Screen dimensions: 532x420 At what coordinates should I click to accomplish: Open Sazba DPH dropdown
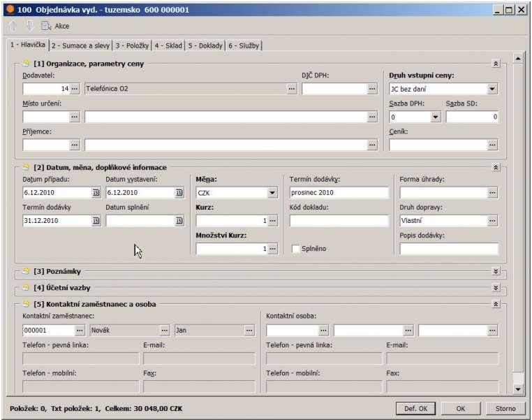pyautogui.click(x=435, y=117)
